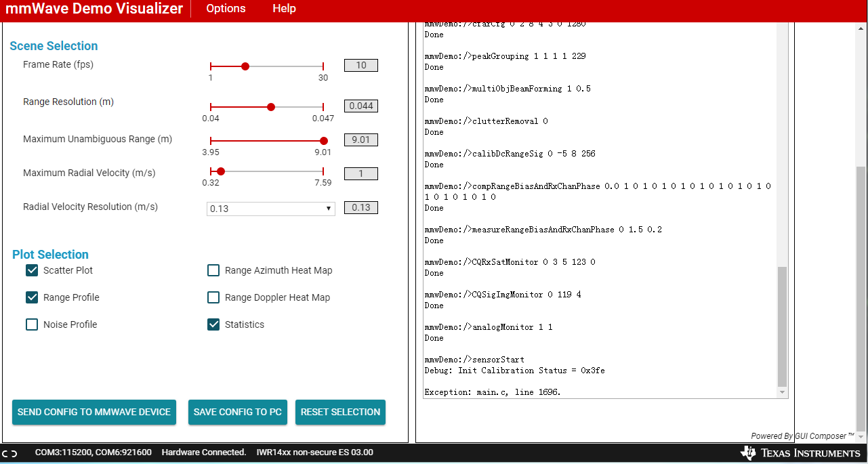Screen dimensions: 868x464
Task: Open the Options menu
Action: click(x=226, y=8)
